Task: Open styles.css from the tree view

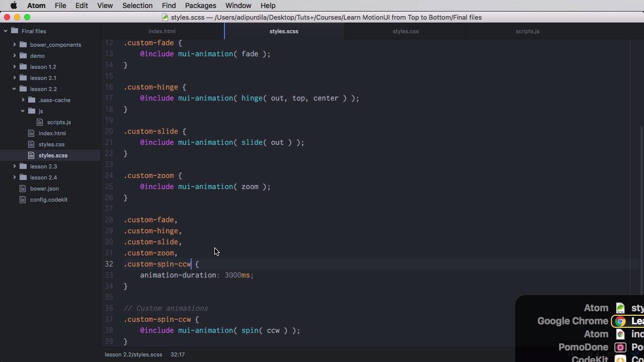Action: coord(51,144)
